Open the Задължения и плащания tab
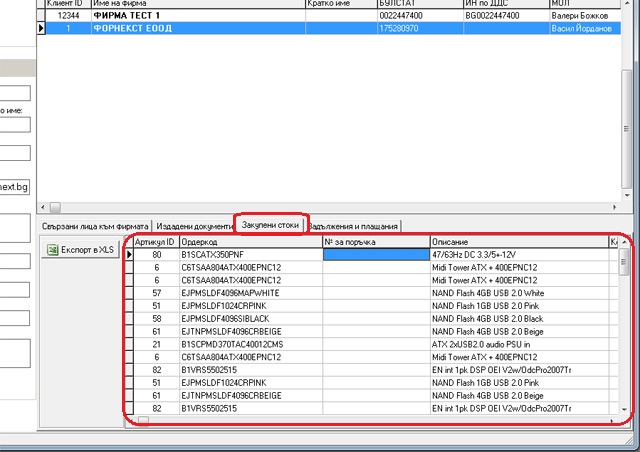The image size is (640, 452). 353,226
